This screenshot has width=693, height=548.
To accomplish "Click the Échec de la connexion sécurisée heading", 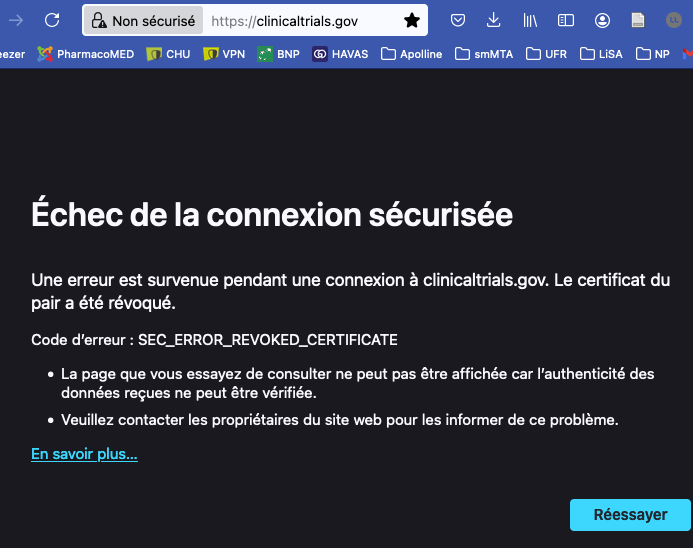I will pyautogui.click(x=272, y=215).
